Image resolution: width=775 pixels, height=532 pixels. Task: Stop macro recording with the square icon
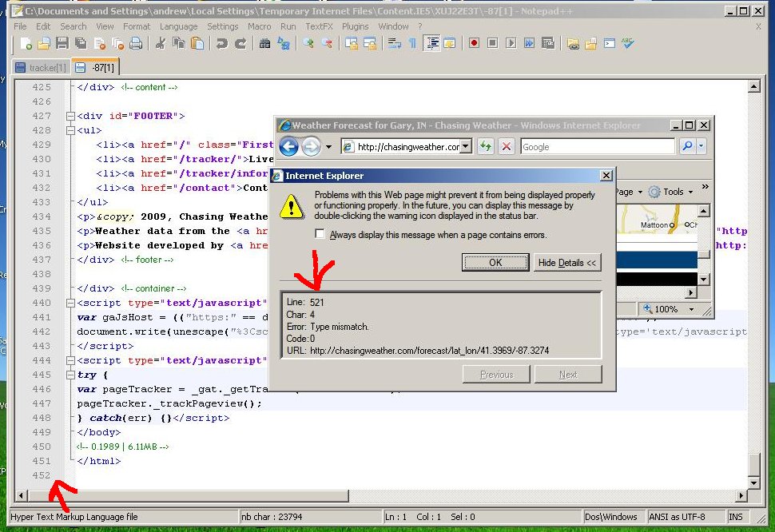tap(492, 43)
